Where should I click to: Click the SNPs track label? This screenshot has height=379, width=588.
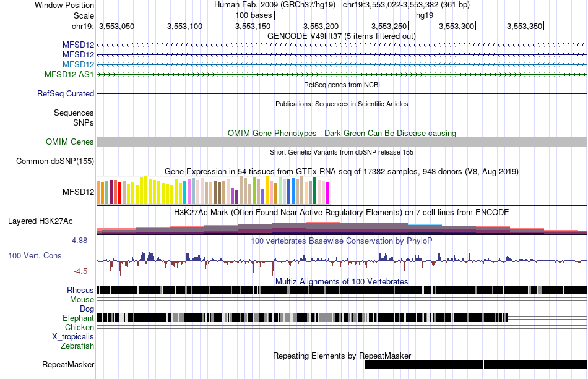84,122
